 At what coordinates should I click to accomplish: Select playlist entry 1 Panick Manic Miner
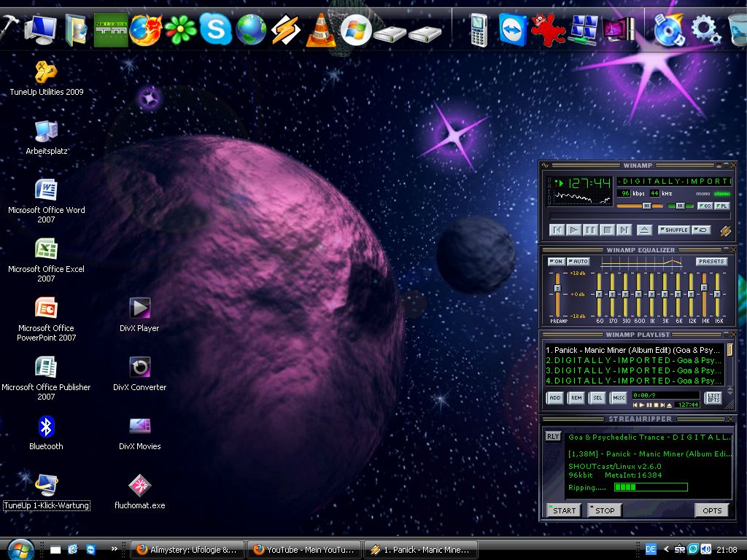point(635,350)
